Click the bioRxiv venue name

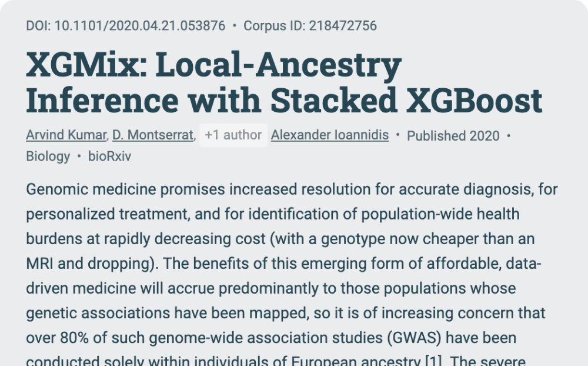[x=110, y=157]
